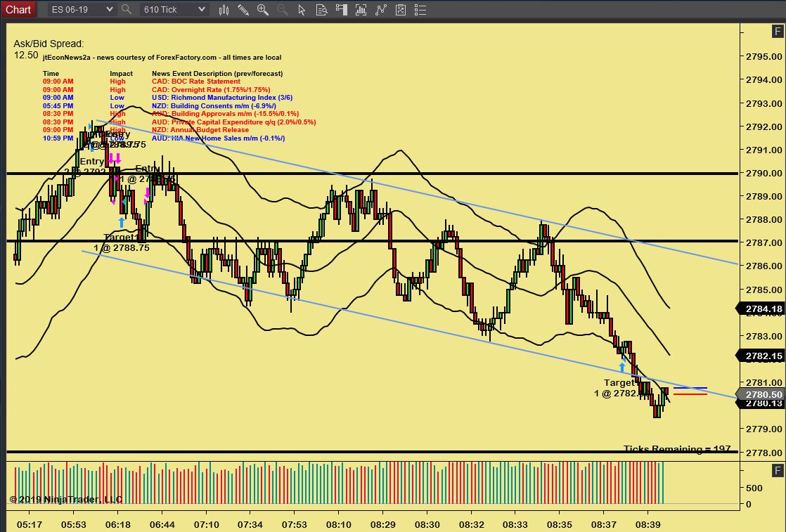The height and width of the screenshot is (532, 786).
Task: Toggle the Chart Trader panel icon
Action: point(342,10)
